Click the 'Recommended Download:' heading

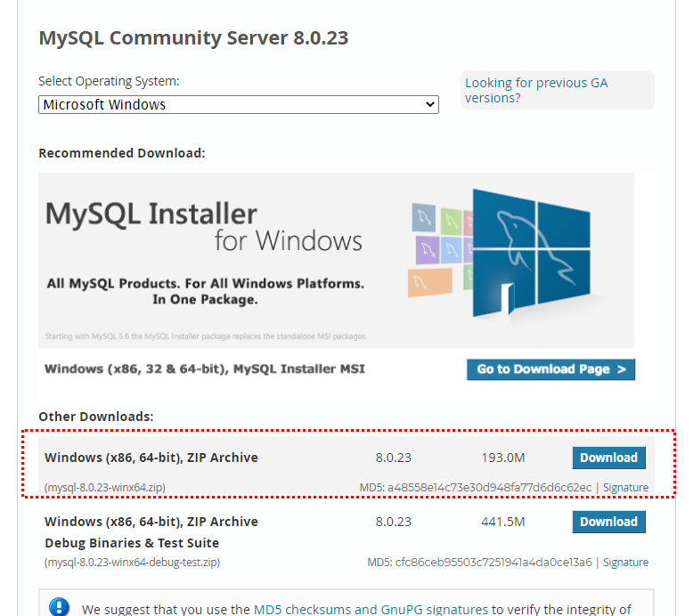click(122, 153)
